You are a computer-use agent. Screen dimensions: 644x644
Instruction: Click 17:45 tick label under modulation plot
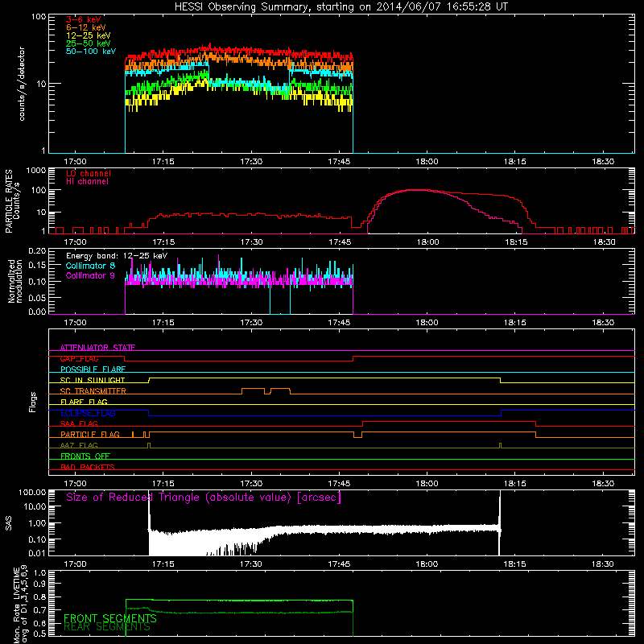339,323
